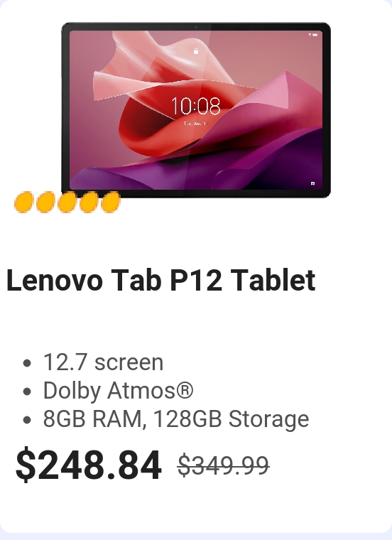Viewport: 392px width, 540px height.
Task: Click the front camera dot on tablet bezel
Action: coord(196,27)
